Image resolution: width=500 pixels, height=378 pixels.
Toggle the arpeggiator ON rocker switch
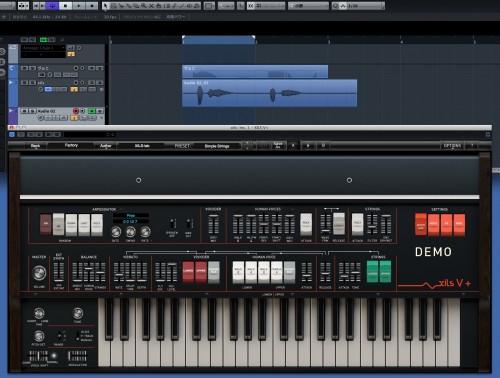pos(46,224)
